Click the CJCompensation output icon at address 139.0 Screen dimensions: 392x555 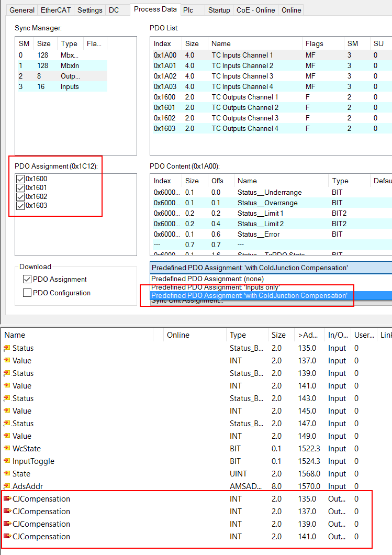[7, 524]
